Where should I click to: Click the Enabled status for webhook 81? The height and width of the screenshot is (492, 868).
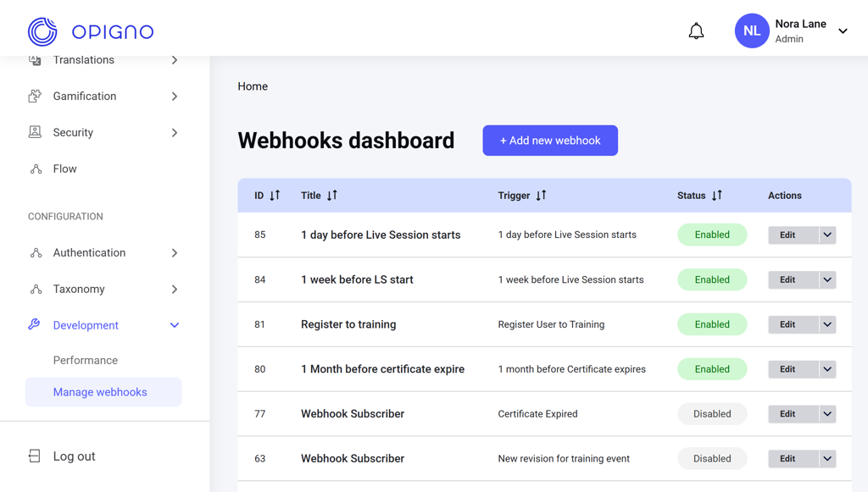[x=712, y=324]
